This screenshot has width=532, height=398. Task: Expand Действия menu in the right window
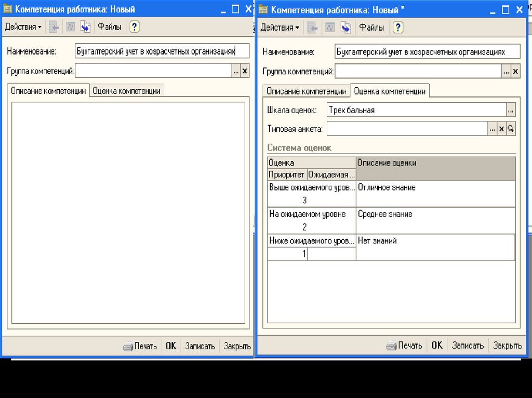coord(280,28)
